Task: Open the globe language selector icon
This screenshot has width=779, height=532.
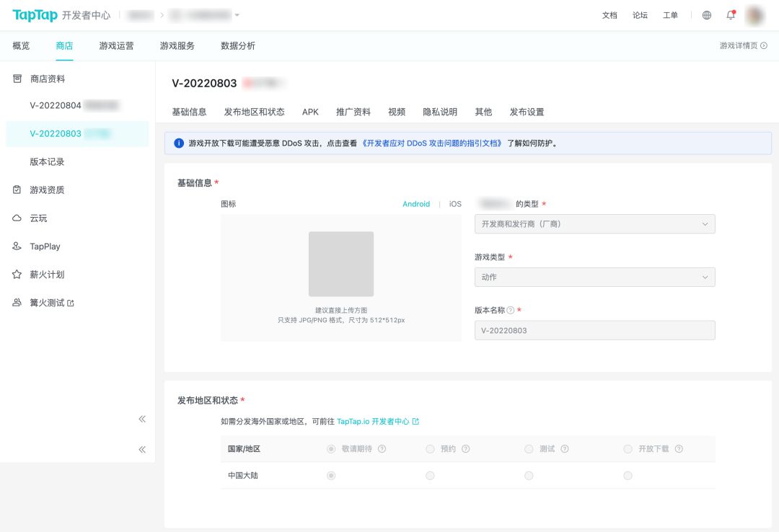Action: click(x=707, y=15)
